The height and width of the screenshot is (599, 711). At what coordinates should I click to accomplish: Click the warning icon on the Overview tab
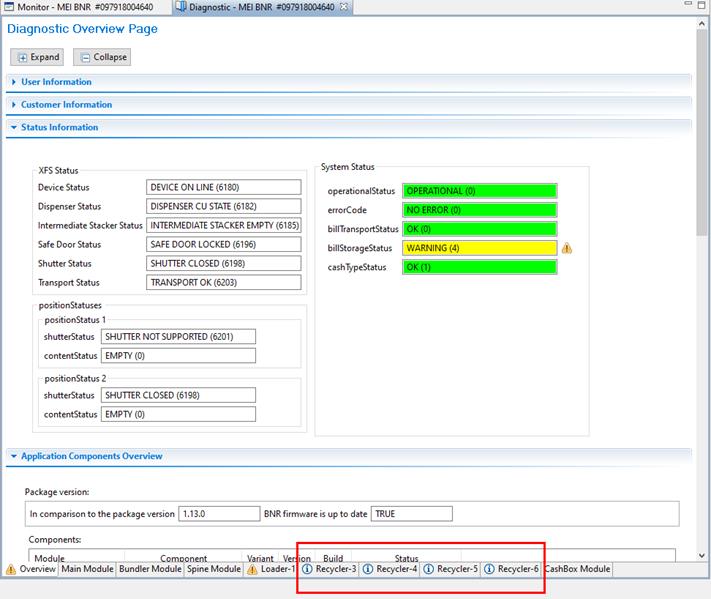(x=11, y=569)
